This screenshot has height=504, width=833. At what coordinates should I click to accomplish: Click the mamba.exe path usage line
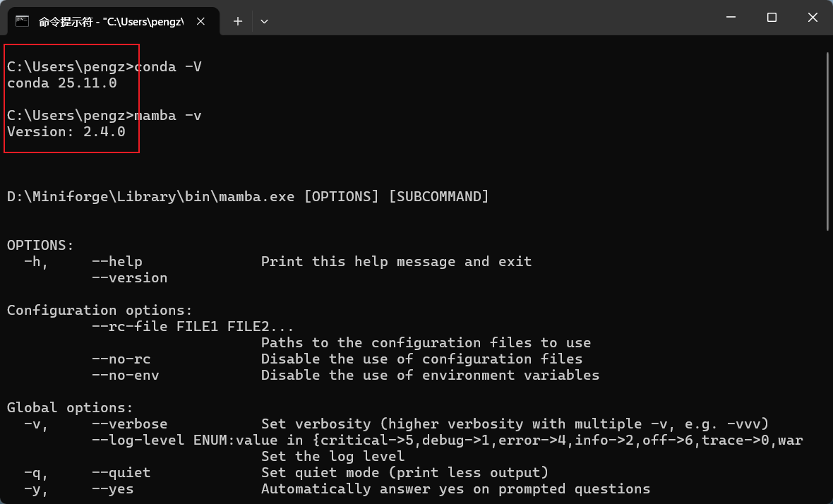247,196
